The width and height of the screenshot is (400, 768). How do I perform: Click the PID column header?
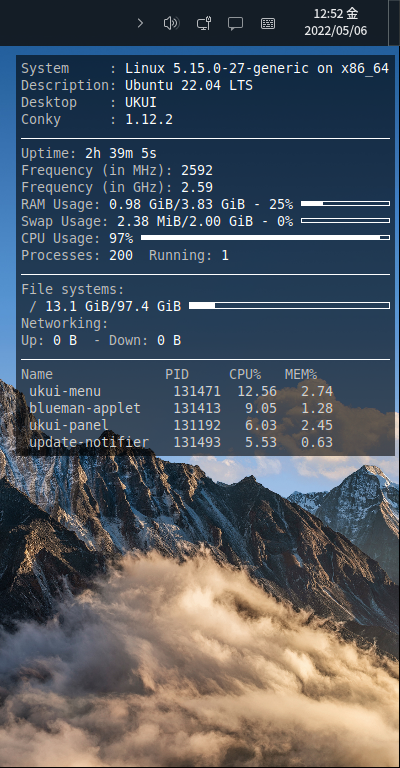[177, 375]
